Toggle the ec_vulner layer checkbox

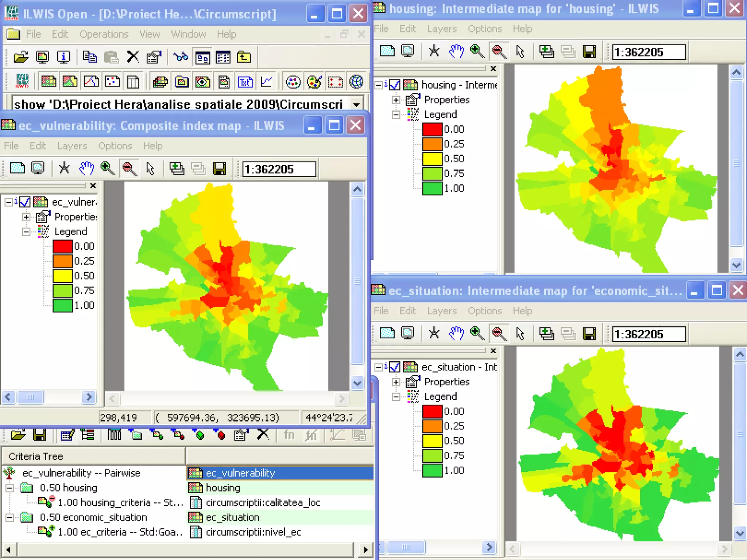(25, 202)
